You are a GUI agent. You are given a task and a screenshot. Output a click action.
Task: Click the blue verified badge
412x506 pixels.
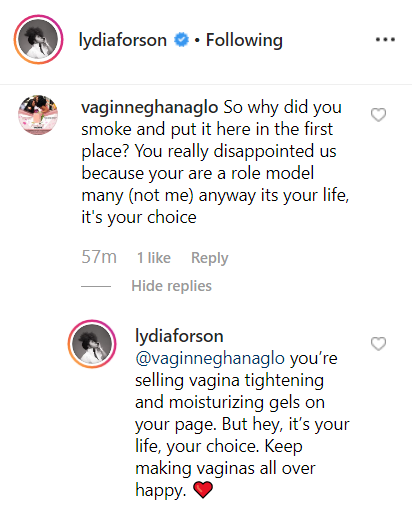tap(181, 40)
